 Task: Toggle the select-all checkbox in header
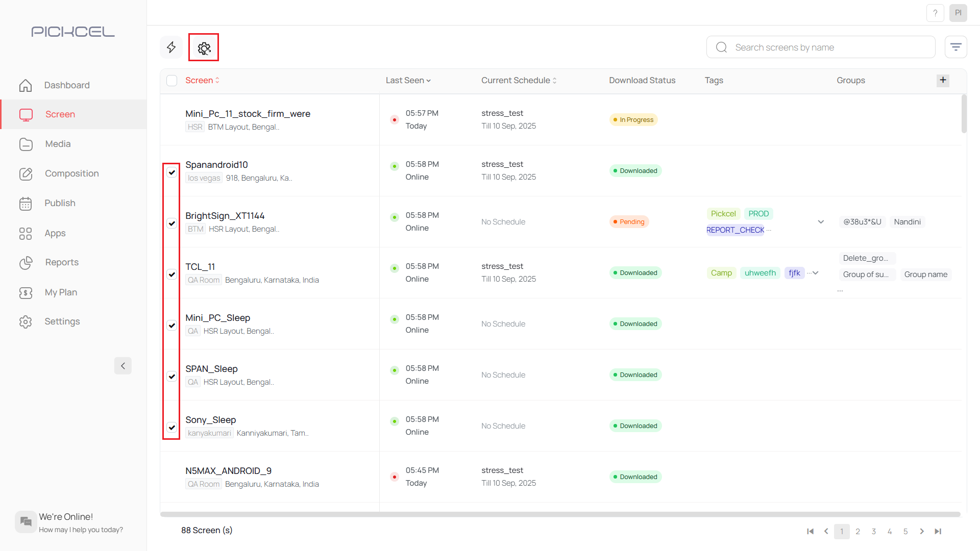(x=172, y=80)
